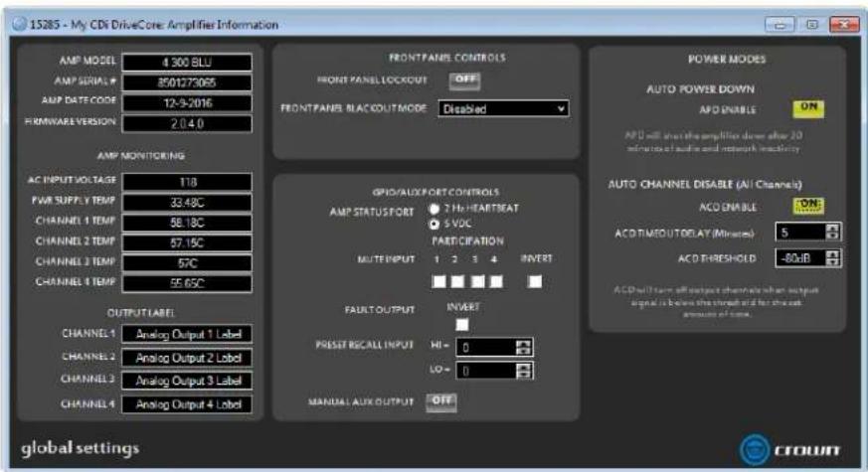Minimize the Amplifier Information window
The width and height of the screenshot is (868, 472).
780,25
